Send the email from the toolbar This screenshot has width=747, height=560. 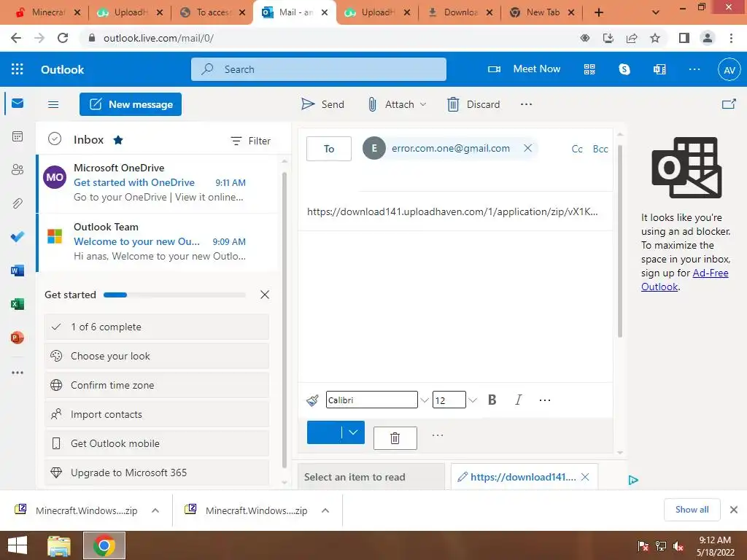[x=322, y=104]
